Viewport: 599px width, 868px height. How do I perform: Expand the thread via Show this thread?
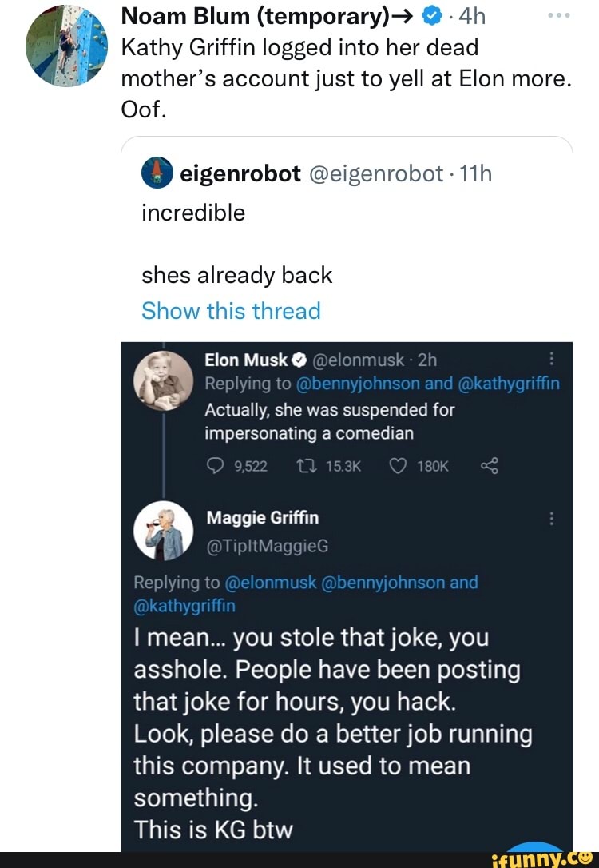click(231, 311)
